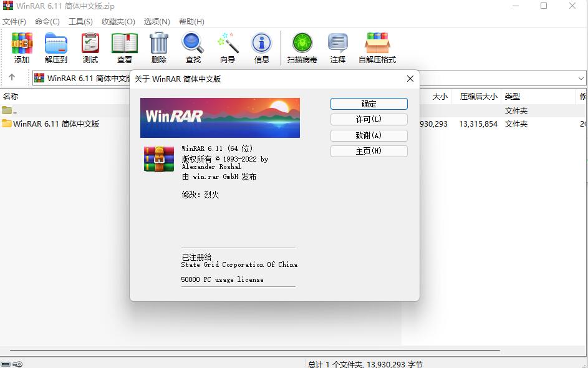Click the WinRAR app icon in title bar

[8, 6]
